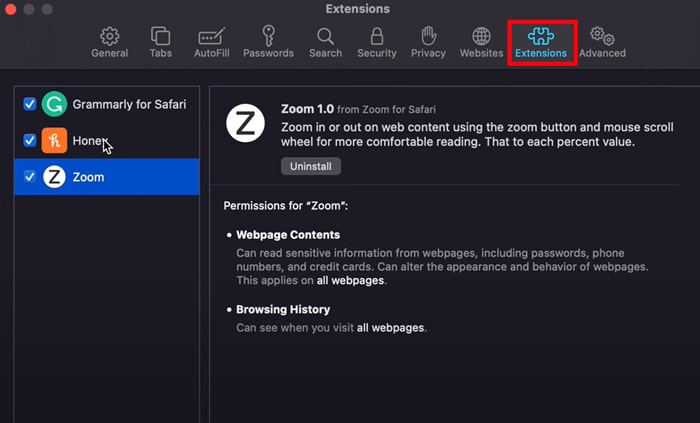Uninstall the Zoom extension

pyautogui.click(x=311, y=166)
